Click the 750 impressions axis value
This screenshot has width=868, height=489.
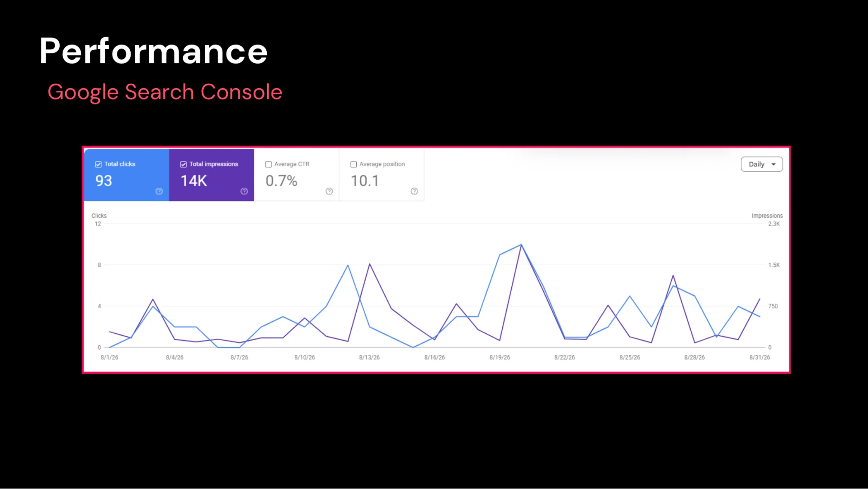pyautogui.click(x=773, y=306)
